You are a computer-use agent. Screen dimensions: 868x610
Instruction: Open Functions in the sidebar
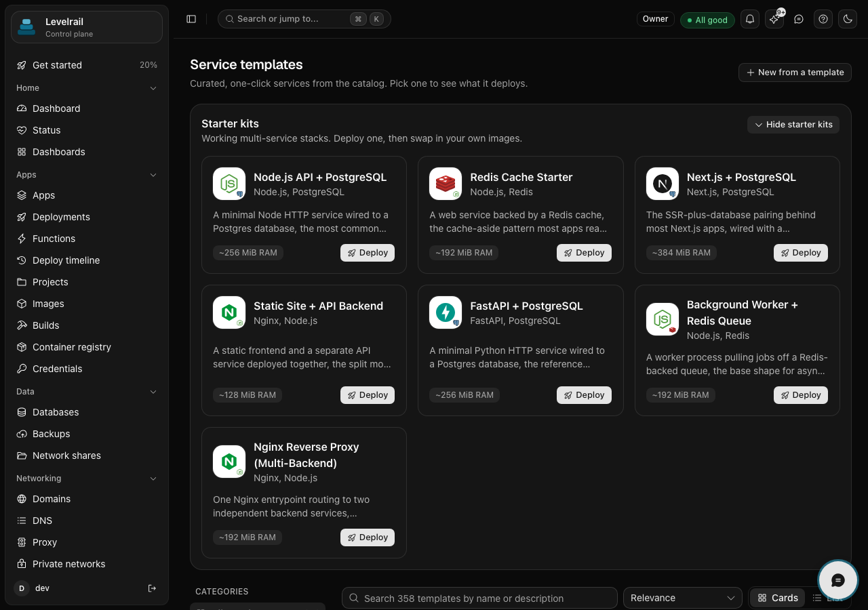(x=87, y=239)
